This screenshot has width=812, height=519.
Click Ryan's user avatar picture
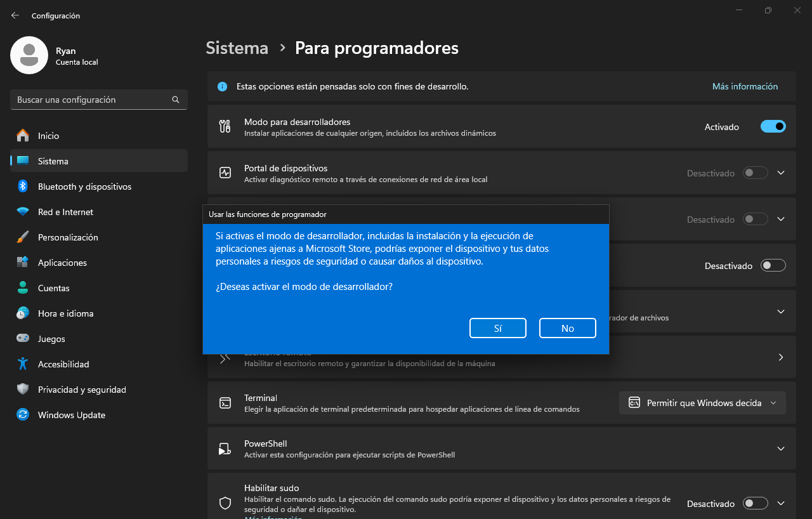(x=29, y=55)
